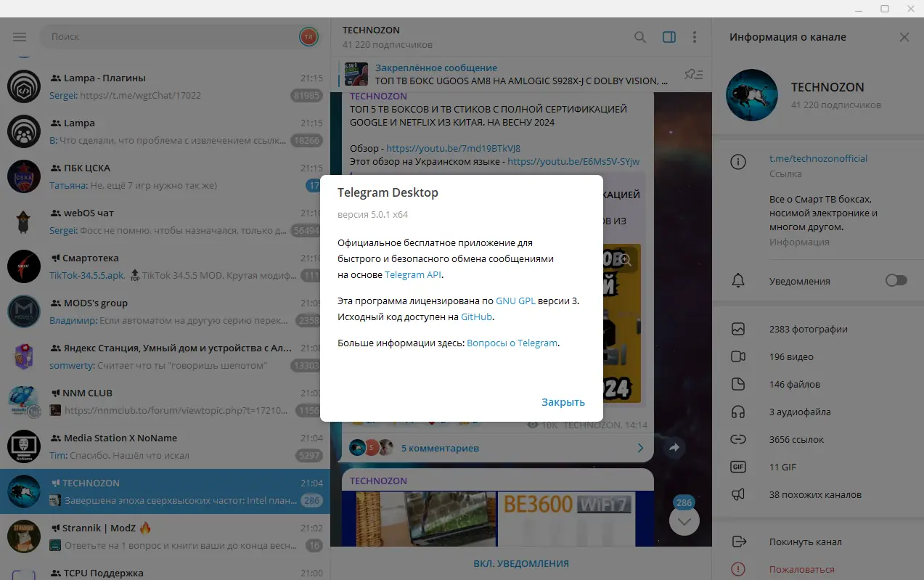Click version 5.0.1 x64 text
Image resolution: width=924 pixels, height=580 pixels.
coord(374,215)
